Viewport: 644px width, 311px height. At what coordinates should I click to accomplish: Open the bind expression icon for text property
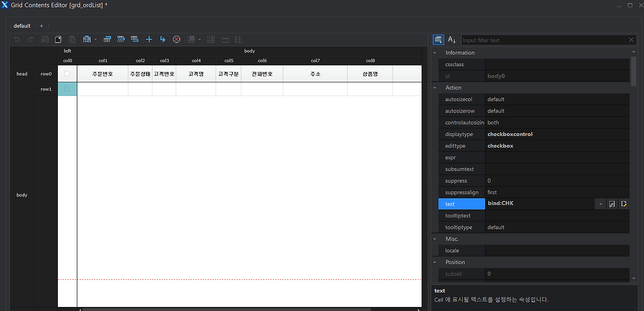[612, 203]
